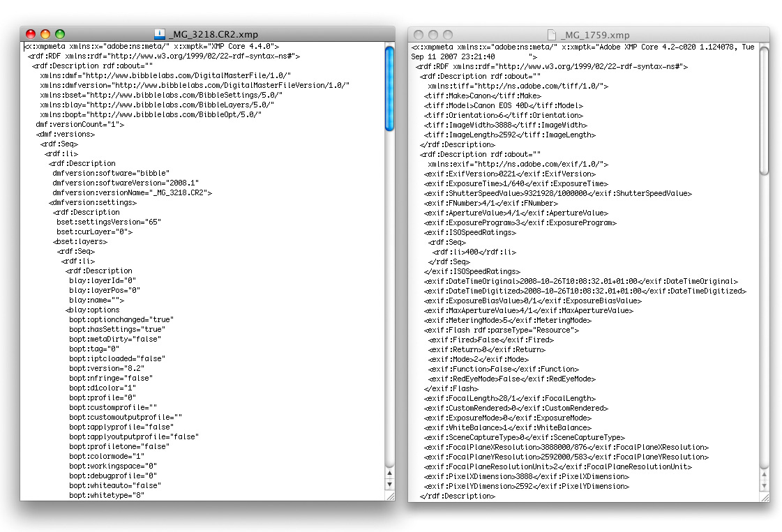Click the exif:DateTimeDigitized line
782x532 pixels.
point(585,291)
